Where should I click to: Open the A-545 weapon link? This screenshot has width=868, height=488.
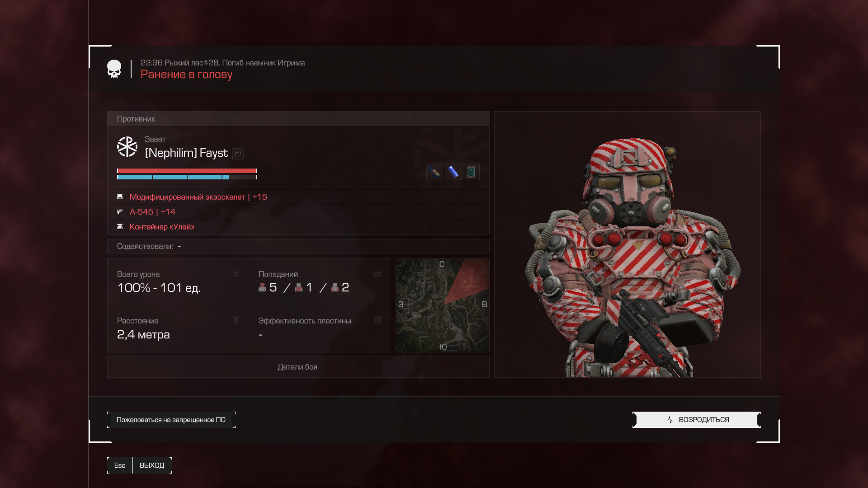point(152,212)
